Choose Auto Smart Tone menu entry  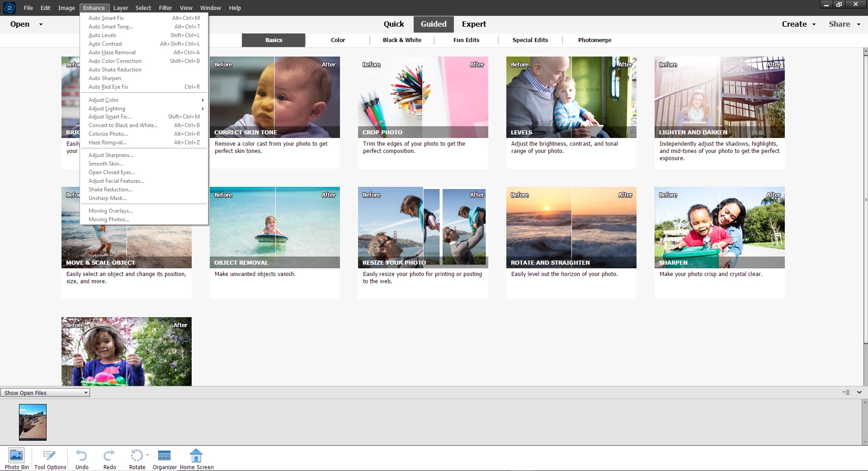pos(144,27)
